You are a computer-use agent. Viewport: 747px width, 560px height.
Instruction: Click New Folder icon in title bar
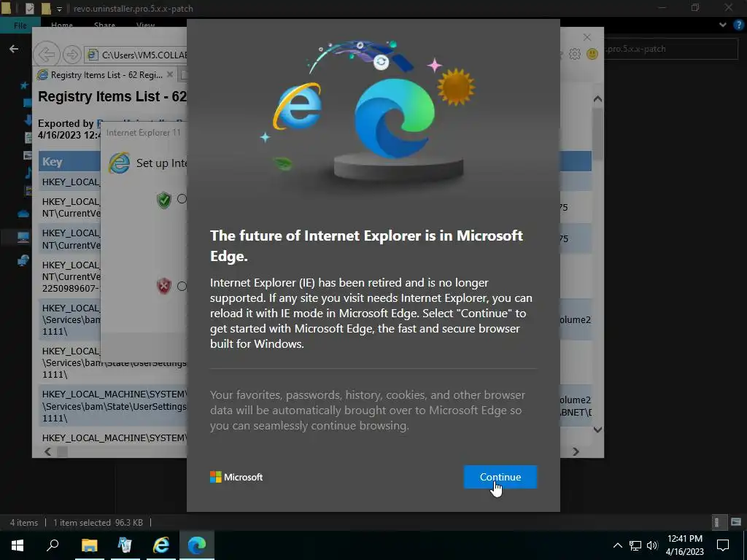pos(46,8)
